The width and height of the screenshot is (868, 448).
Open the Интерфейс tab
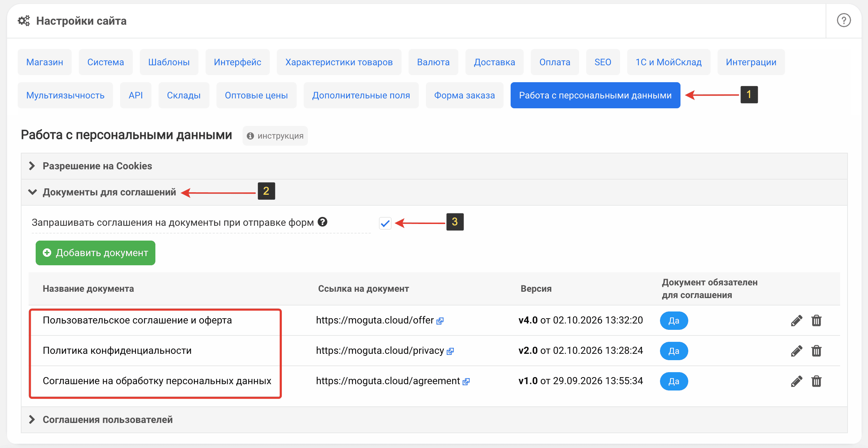coord(238,62)
